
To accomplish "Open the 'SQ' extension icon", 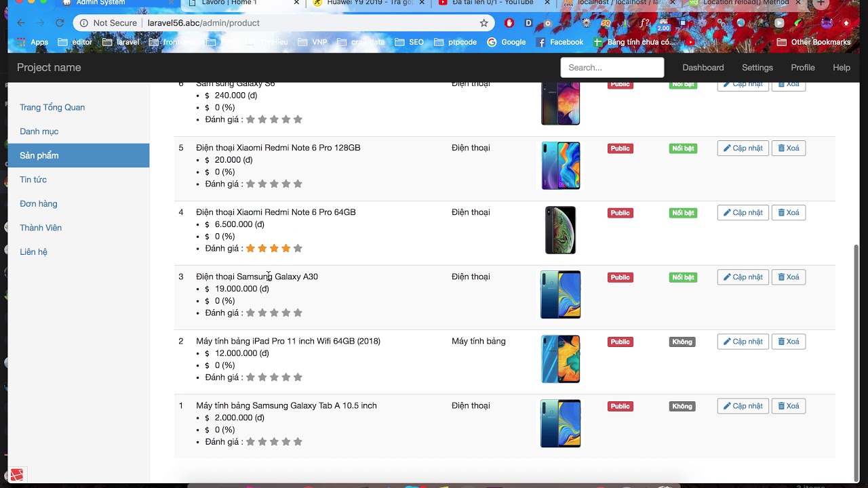I will (x=606, y=23).
